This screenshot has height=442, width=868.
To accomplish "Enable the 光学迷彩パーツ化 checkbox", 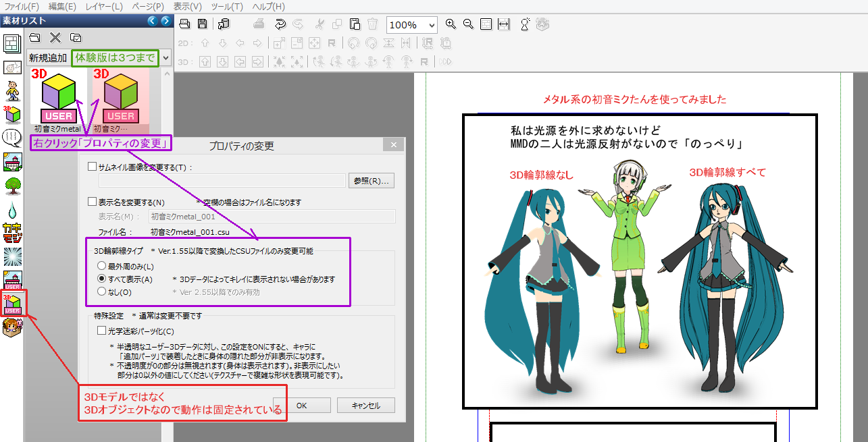I will (102, 331).
